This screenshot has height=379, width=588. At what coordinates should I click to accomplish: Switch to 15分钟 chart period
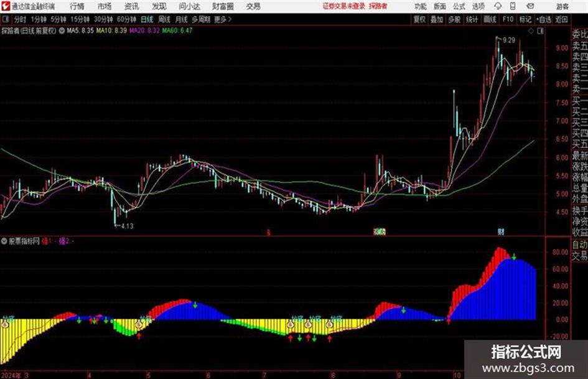pos(80,19)
